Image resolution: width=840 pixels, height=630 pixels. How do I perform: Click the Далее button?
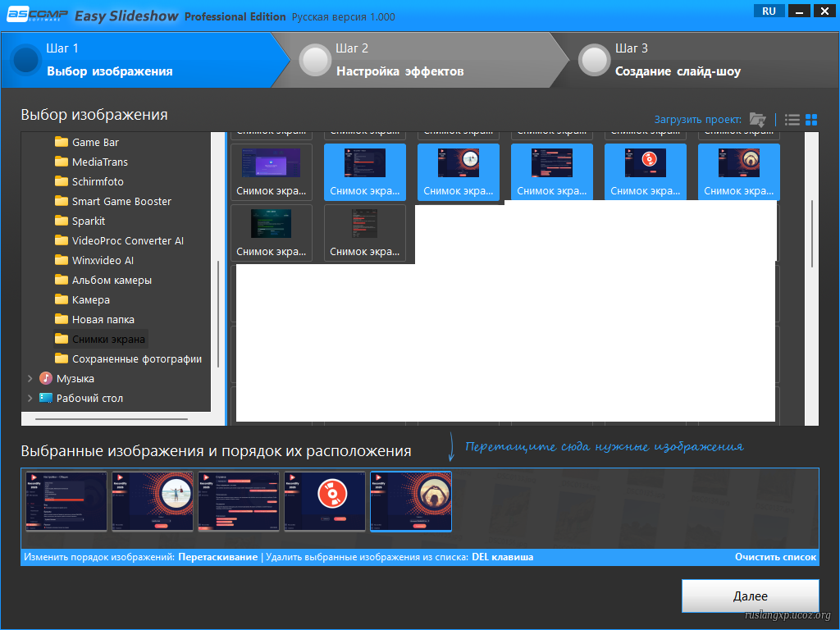coord(750,596)
